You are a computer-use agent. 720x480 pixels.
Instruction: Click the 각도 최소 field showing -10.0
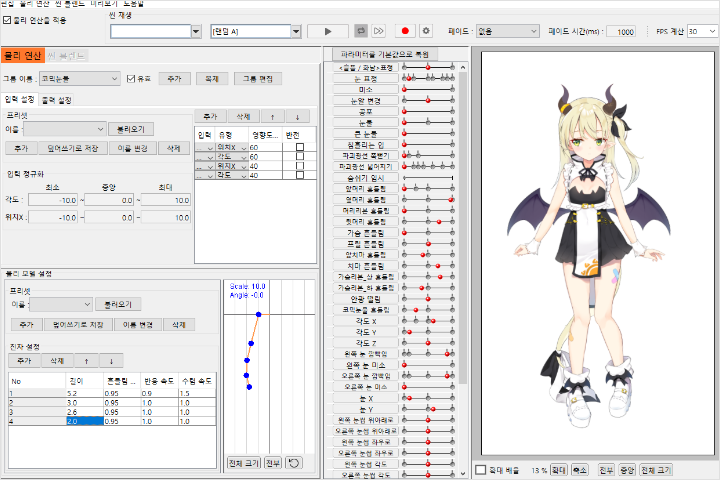(x=53, y=200)
